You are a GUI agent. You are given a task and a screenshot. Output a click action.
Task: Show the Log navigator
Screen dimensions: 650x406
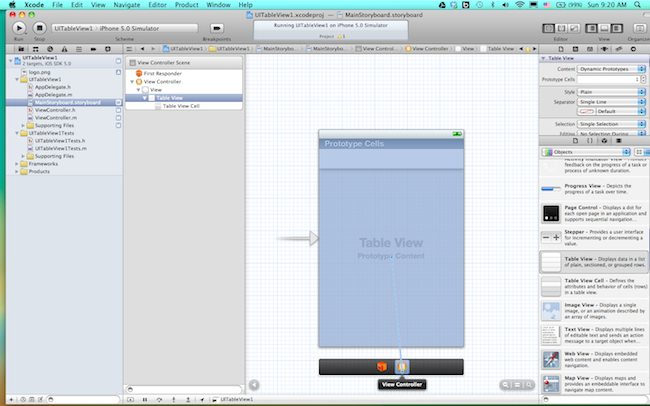[x=108, y=49]
